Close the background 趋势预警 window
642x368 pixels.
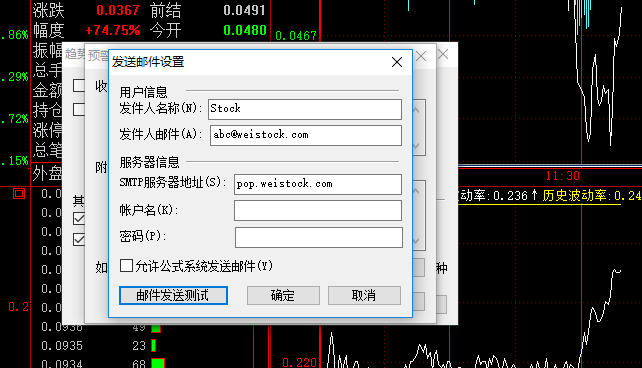(x=443, y=54)
